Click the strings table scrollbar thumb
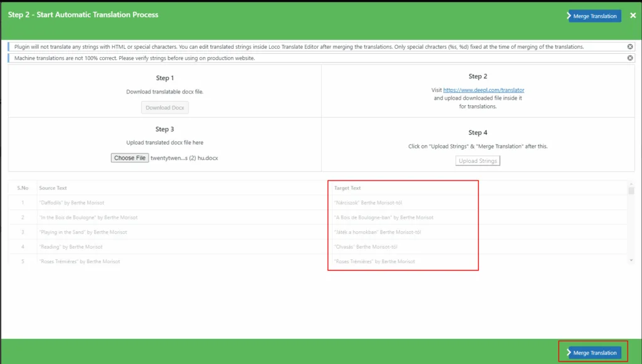This screenshot has height=364, width=642. tap(631, 191)
